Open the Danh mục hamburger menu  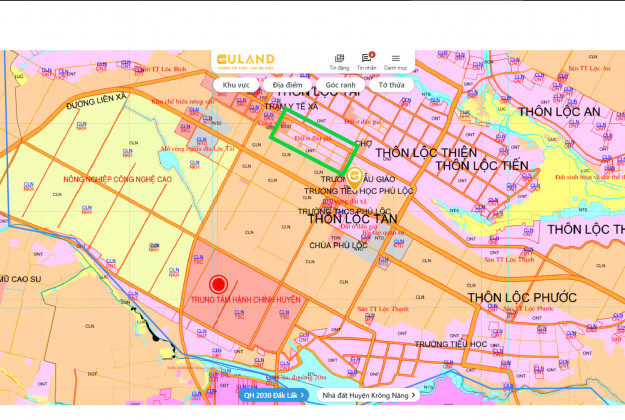(x=395, y=62)
